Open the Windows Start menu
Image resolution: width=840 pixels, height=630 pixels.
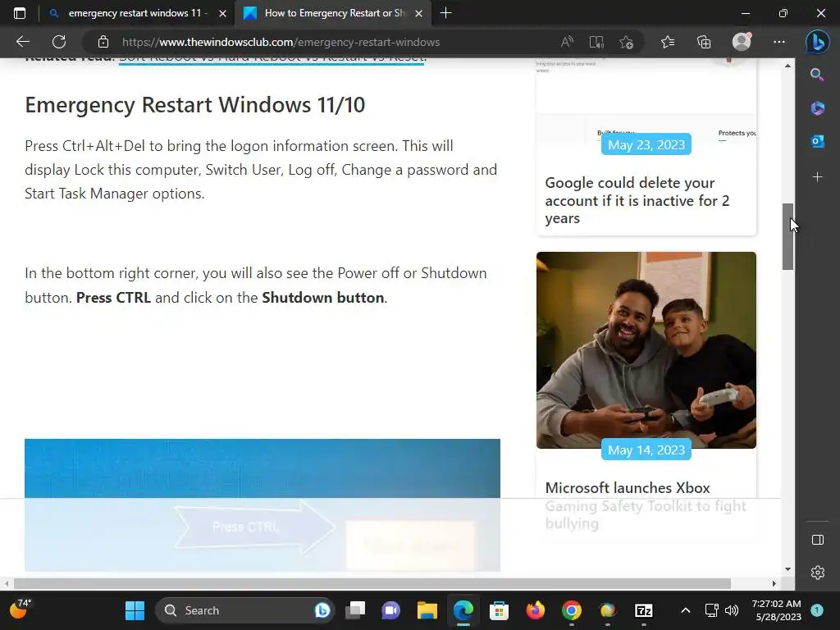(135, 610)
